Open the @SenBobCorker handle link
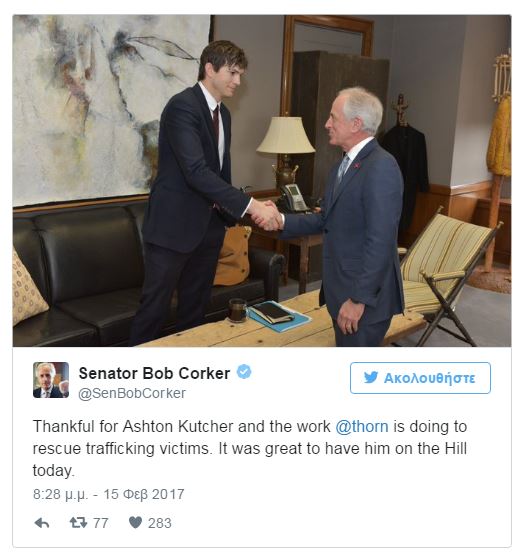 click(x=132, y=393)
